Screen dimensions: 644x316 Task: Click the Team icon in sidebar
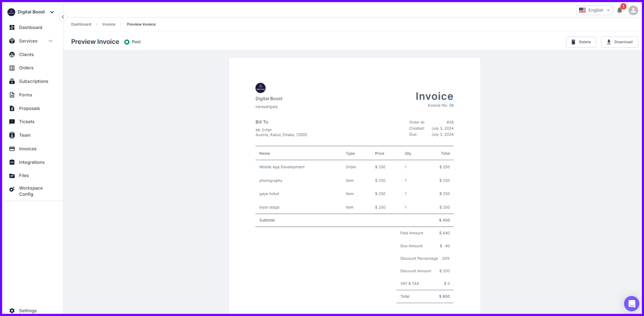pos(12,135)
